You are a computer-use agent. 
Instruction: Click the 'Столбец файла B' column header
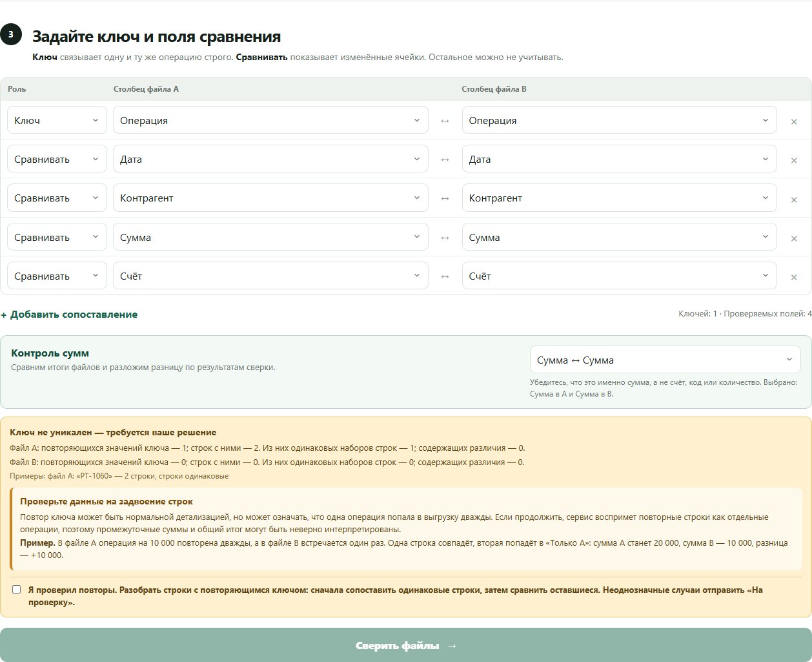494,89
